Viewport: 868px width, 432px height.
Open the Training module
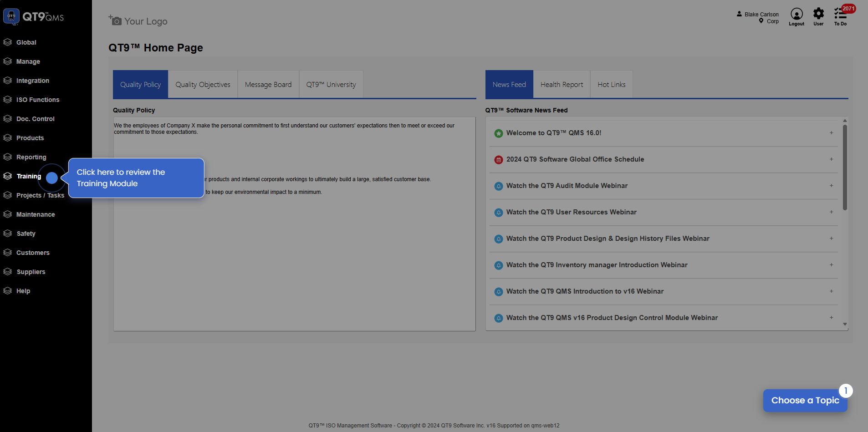click(x=28, y=176)
